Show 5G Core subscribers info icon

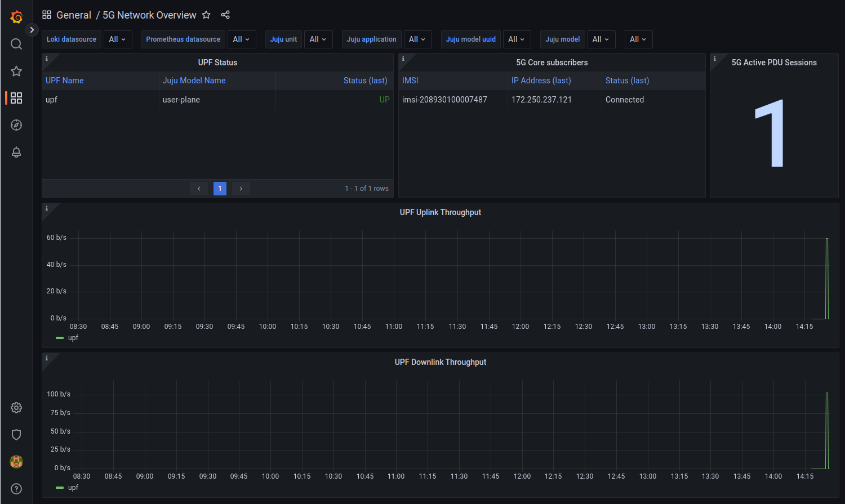(x=403, y=59)
